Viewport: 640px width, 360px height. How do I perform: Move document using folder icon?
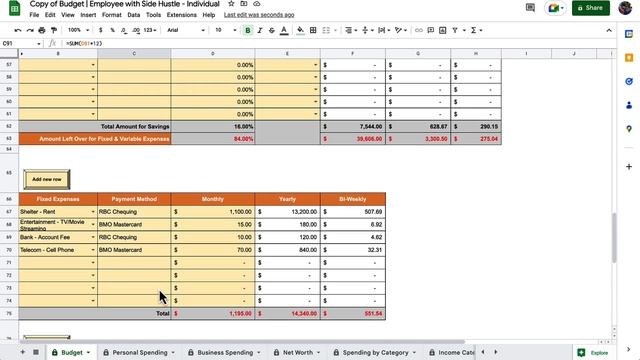[x=244, y=4]
